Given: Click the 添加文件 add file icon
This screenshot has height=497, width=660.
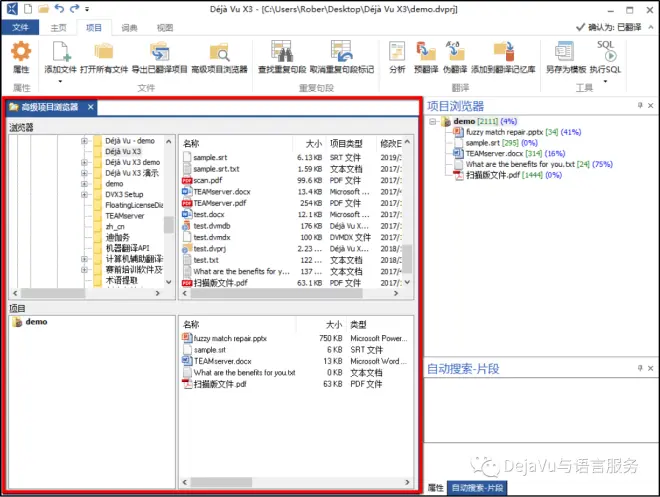Looking at the screenshot, I should click(x=61, y=52).
